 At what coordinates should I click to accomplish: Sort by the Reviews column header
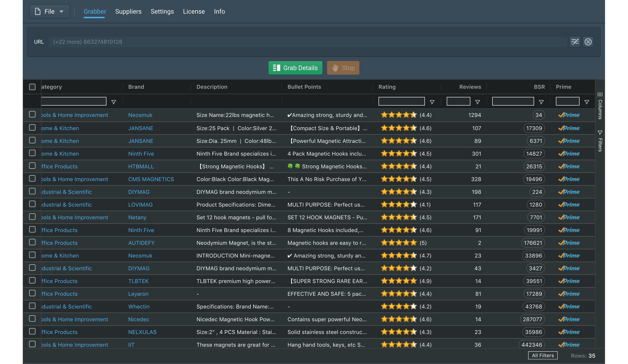click(470, 87)
